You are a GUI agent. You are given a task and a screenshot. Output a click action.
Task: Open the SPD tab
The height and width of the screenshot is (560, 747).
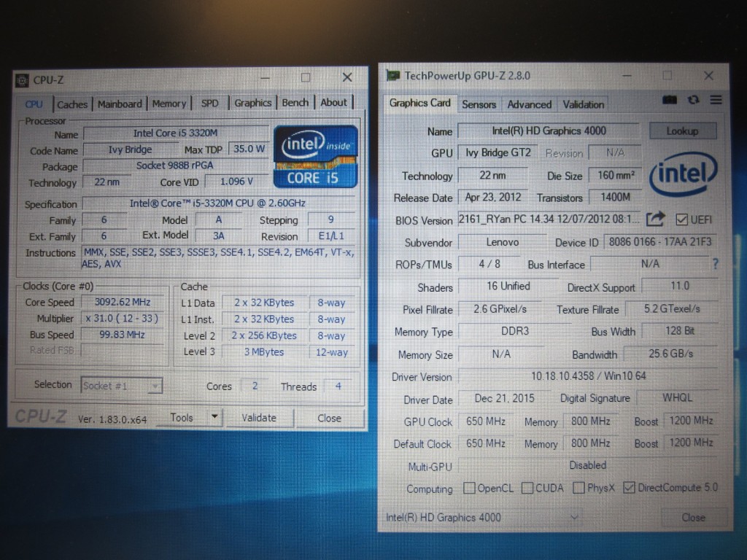[209, 104]
